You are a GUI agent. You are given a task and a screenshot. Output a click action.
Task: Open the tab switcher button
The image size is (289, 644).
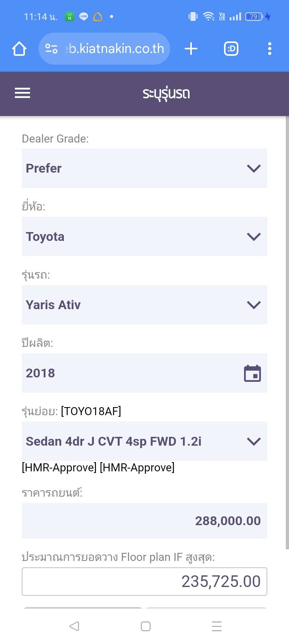(231, 49)
